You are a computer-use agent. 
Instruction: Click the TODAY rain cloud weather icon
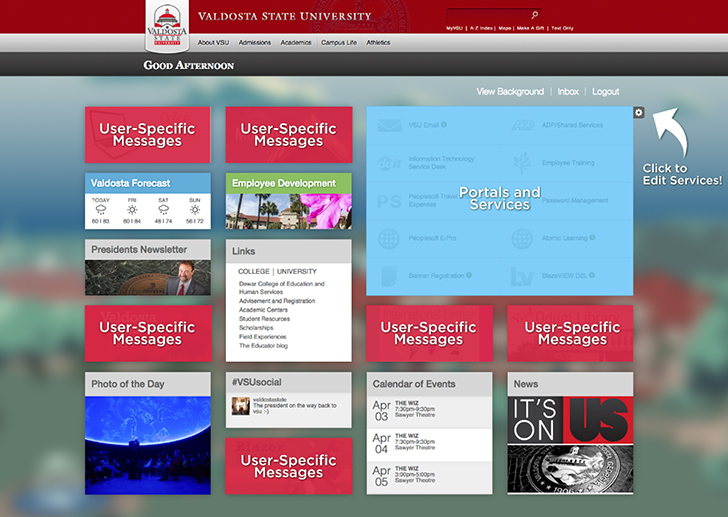100,210
